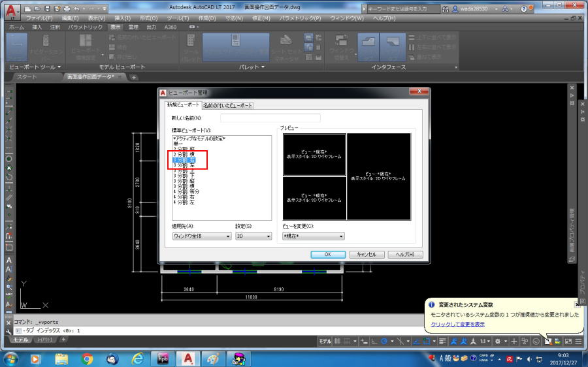
Task: Click the circle tool in left toolbar
Action: coord(9,159)
